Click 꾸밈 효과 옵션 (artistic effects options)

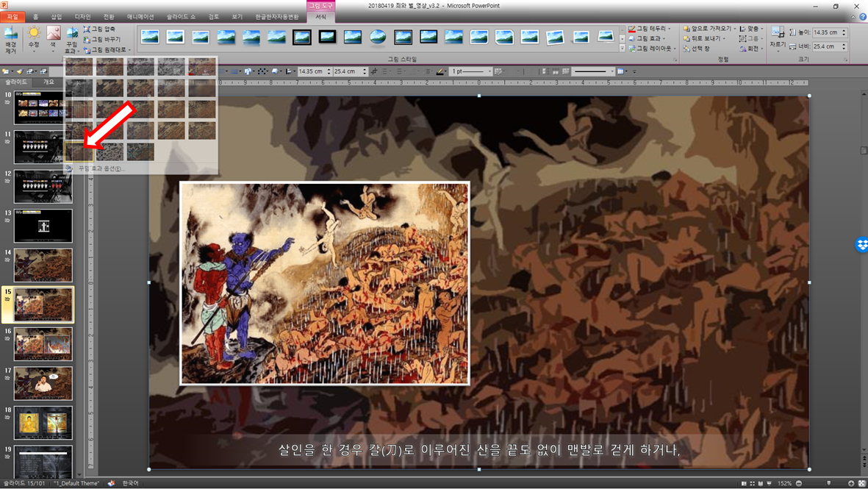tap(101, 168)
